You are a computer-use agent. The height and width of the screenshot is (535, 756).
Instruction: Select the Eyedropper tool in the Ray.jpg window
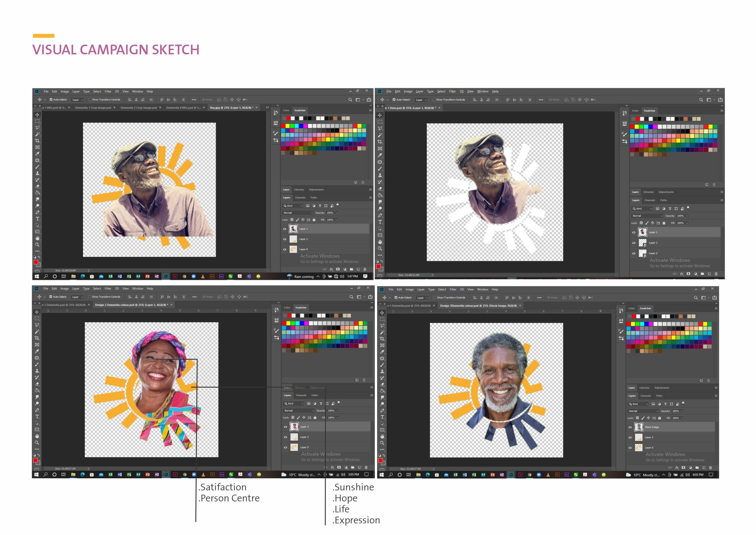37,154
